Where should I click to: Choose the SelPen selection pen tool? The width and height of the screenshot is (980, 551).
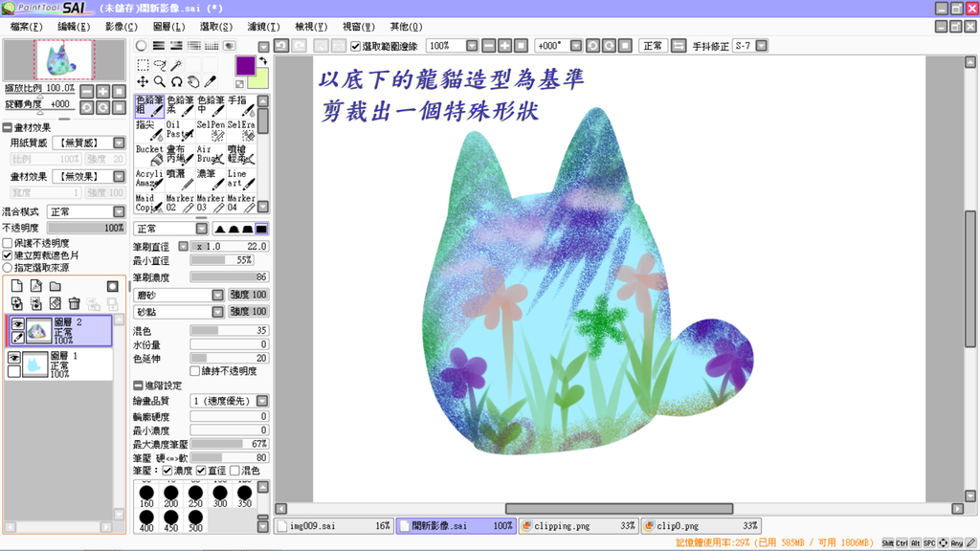[212, 129]
